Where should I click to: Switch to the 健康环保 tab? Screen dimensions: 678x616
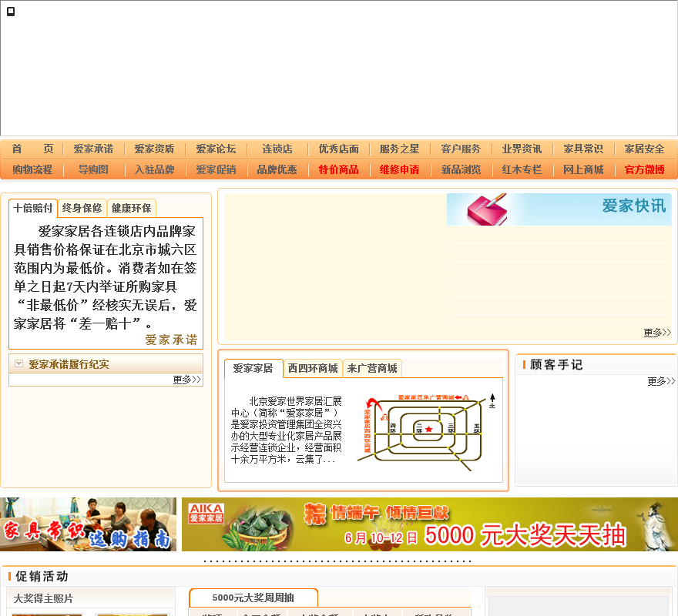point(132,209)
